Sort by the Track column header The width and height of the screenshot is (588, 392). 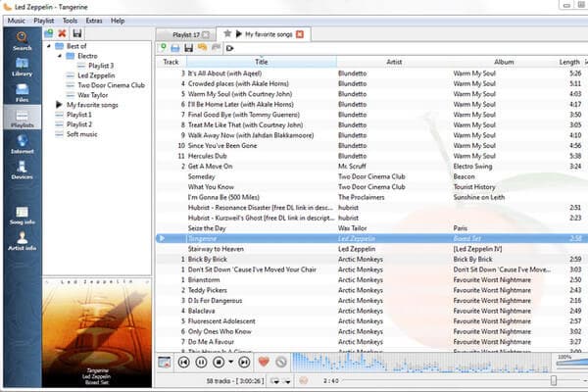(x=171, y=62)
